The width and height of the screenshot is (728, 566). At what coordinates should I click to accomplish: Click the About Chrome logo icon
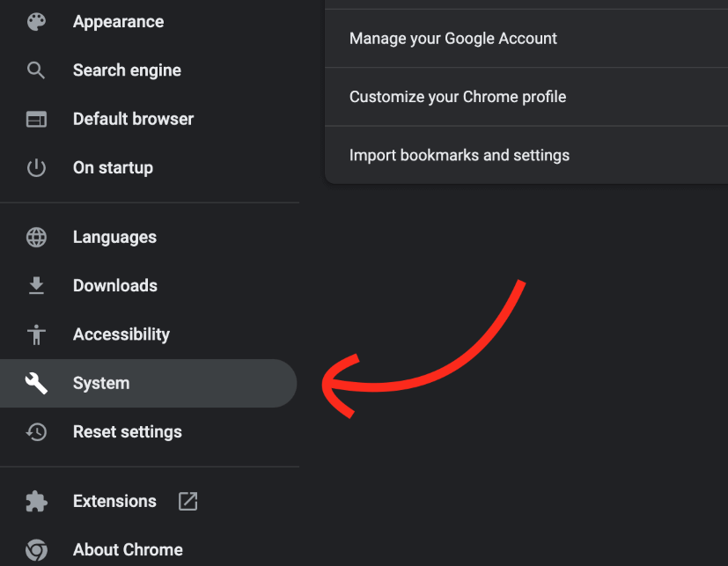point(36,550)
